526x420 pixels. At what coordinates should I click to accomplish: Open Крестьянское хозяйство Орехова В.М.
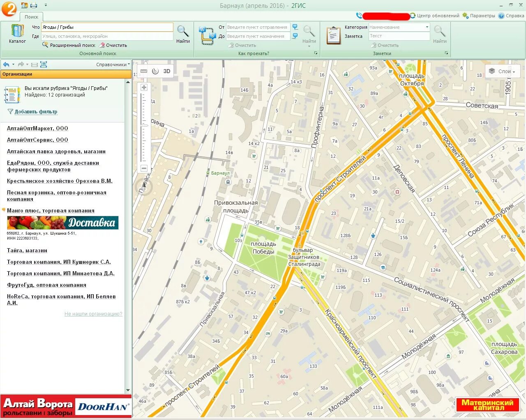tap(60, 181)
